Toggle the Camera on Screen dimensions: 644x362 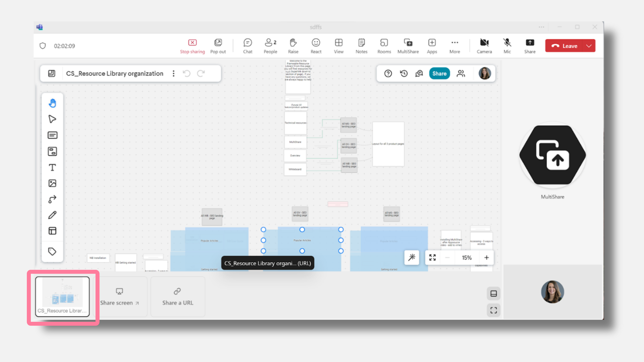[484, 46]
